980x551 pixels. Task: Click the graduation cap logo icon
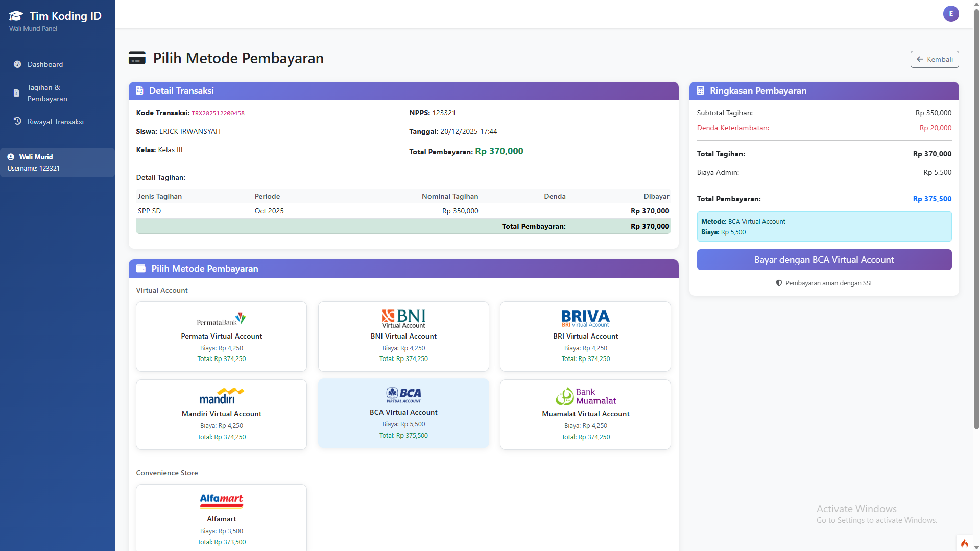point(16,16)
